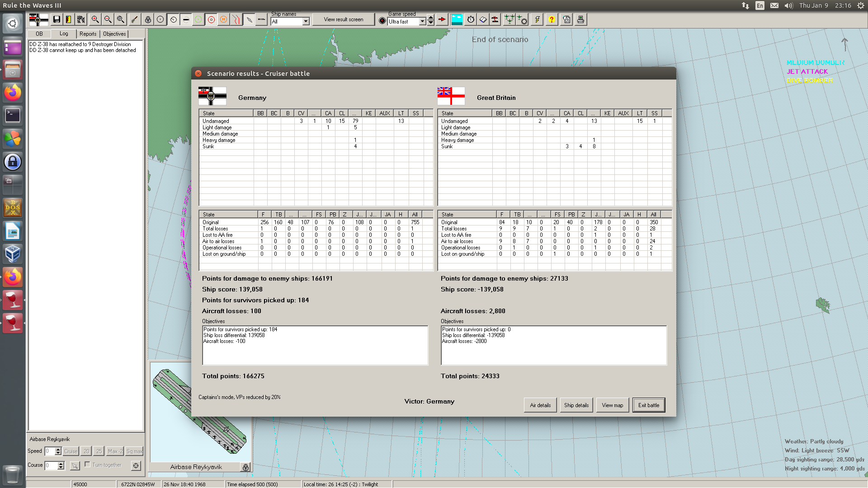Image resolution: width=868 pixels, height=488 pixels.
Task: Click the Exit battle button
Action: pyautogui.click(x=649, y=405)
